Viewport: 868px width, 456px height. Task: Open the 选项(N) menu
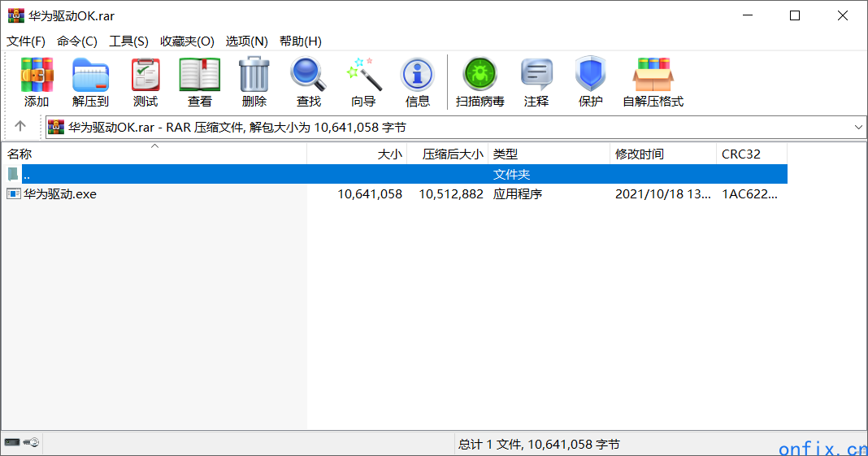click(x=246, y=41)
